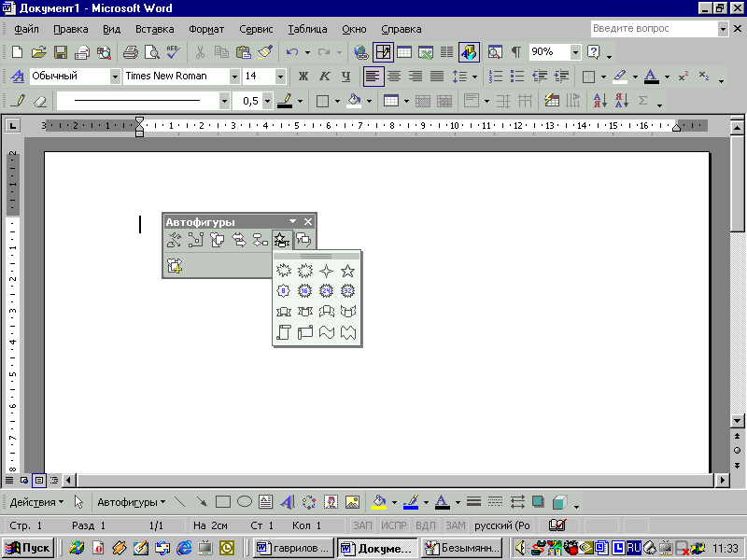The image size is (747, 560).
Task: Open Basic Shapes category in AutoShapes
Action: coord(217,240)
